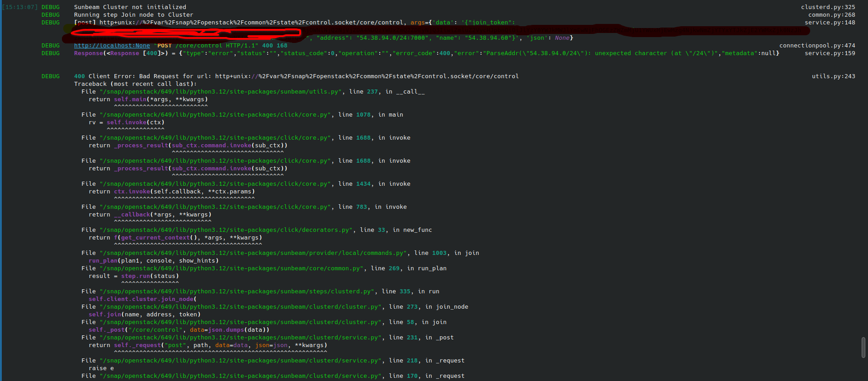This screenshot has height=381, width=868.
Task: Click the "Traceback (most recent call last)" line
Action: pos(135,84)
